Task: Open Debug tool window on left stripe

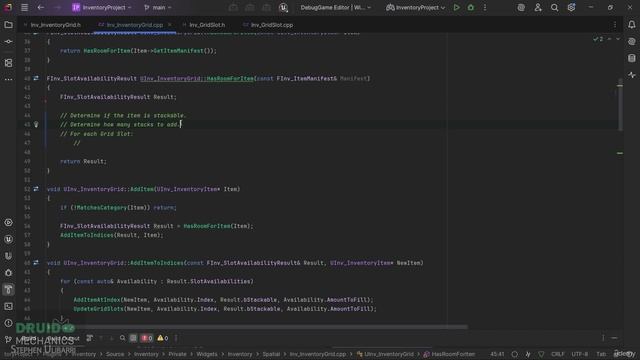Action: point(8,273)
